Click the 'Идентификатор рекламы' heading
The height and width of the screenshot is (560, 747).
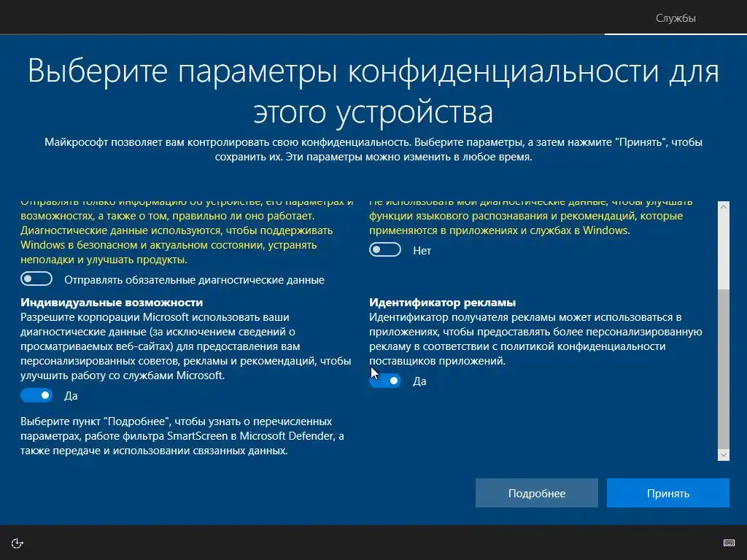(x=442, y=303)
